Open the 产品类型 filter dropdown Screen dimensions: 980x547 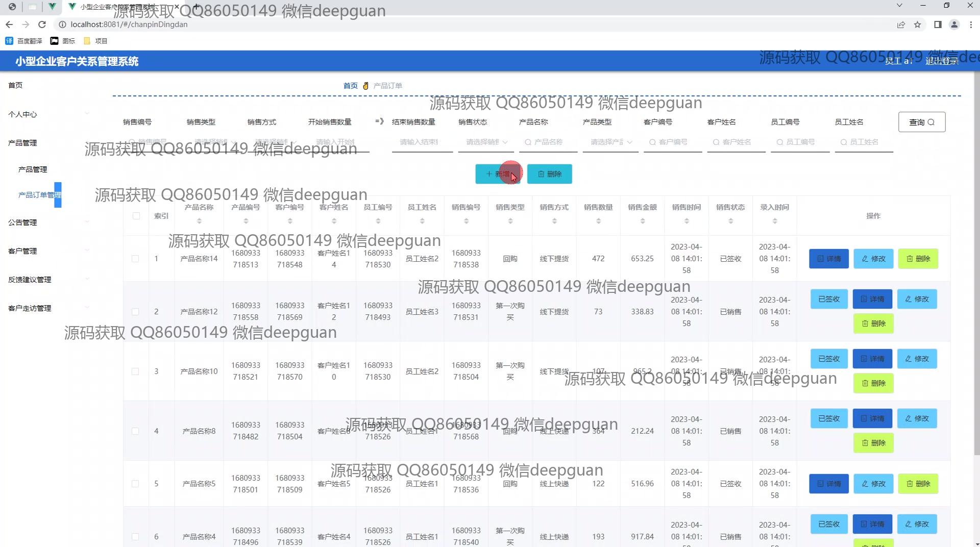point(610,142)
